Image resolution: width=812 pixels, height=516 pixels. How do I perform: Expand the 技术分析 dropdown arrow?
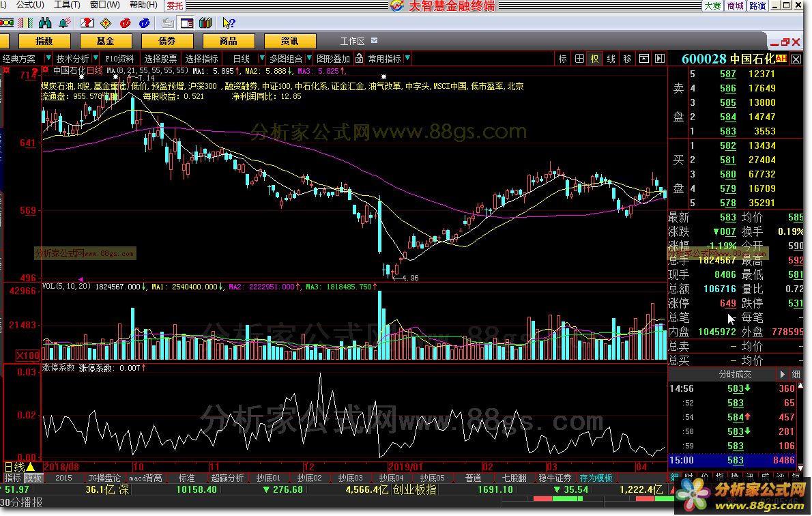tap(96, 58)
